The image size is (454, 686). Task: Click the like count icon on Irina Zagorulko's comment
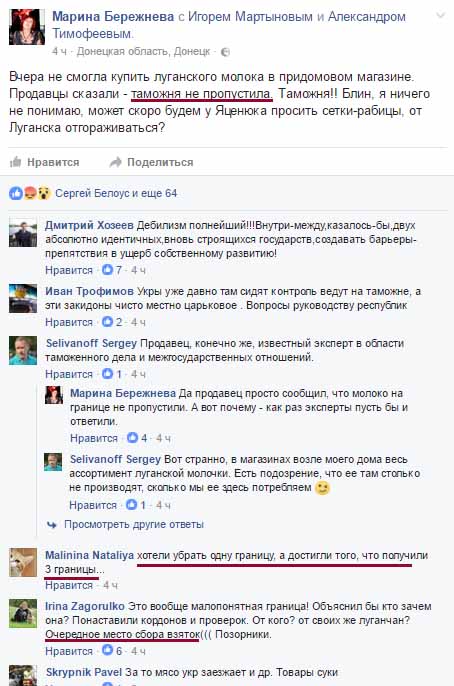[x=107, y=651]
